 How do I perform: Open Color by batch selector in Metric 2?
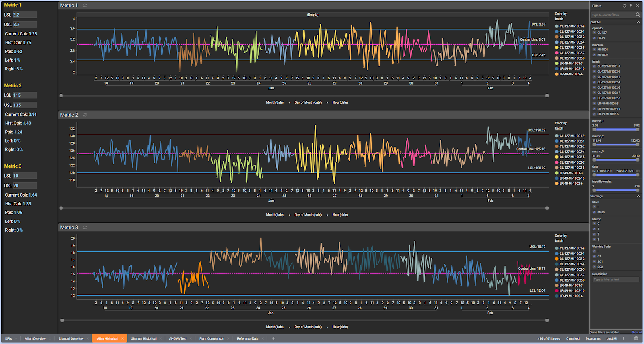click(559, 128)
